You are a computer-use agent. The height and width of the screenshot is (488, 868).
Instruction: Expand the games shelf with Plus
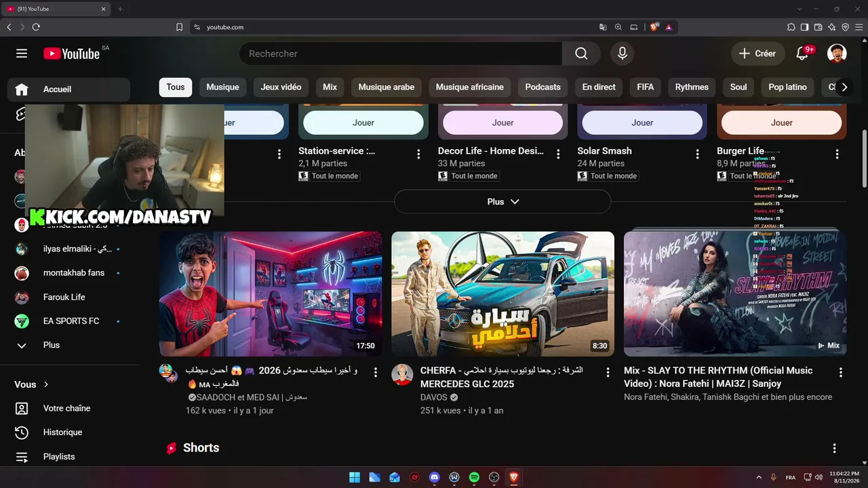click(x=502, y=201)
